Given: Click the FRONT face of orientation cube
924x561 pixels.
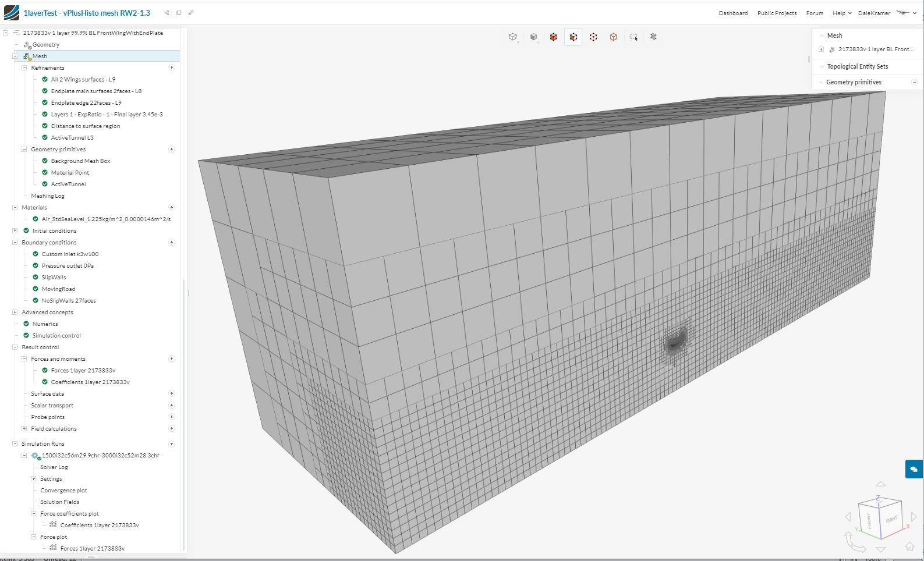Looking at the screenshot, I should point(870,521).
